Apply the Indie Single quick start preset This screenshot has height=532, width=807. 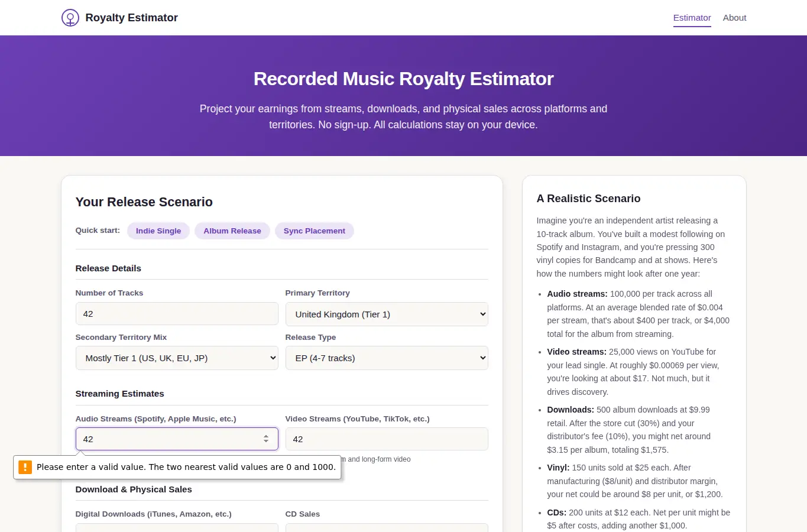tap(158, 231)
